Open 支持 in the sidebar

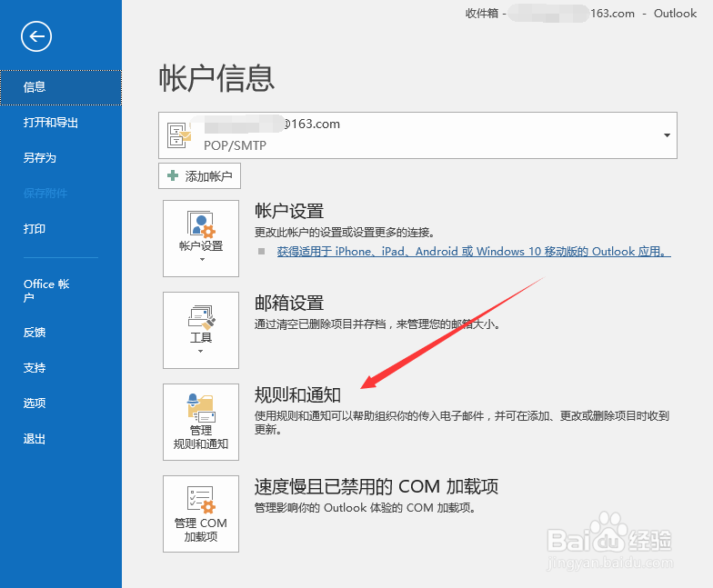point(61,368)
